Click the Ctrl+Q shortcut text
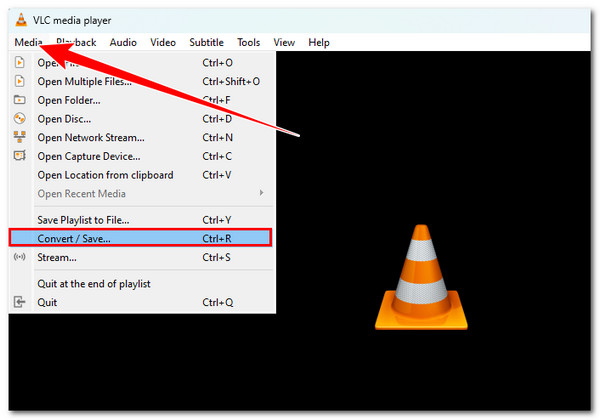Screen dimensions: 600x420 pyautogui.click(x=217, y=303)
